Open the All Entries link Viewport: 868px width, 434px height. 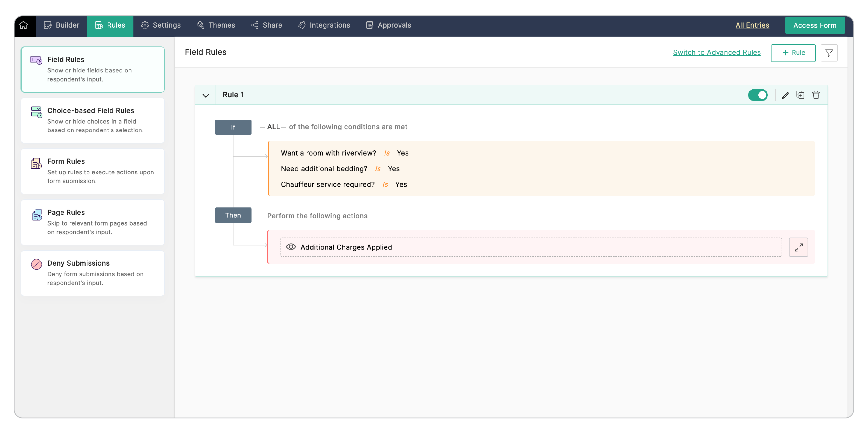(x=752, y=25)
